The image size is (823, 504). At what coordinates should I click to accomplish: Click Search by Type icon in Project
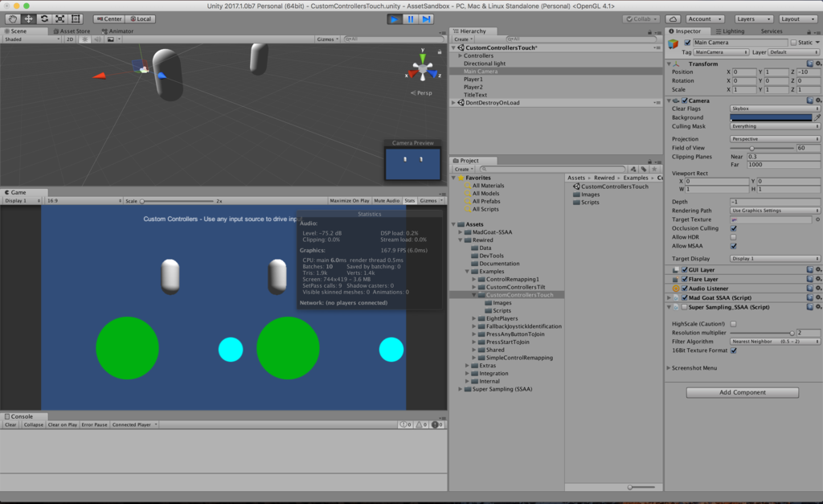633,169
